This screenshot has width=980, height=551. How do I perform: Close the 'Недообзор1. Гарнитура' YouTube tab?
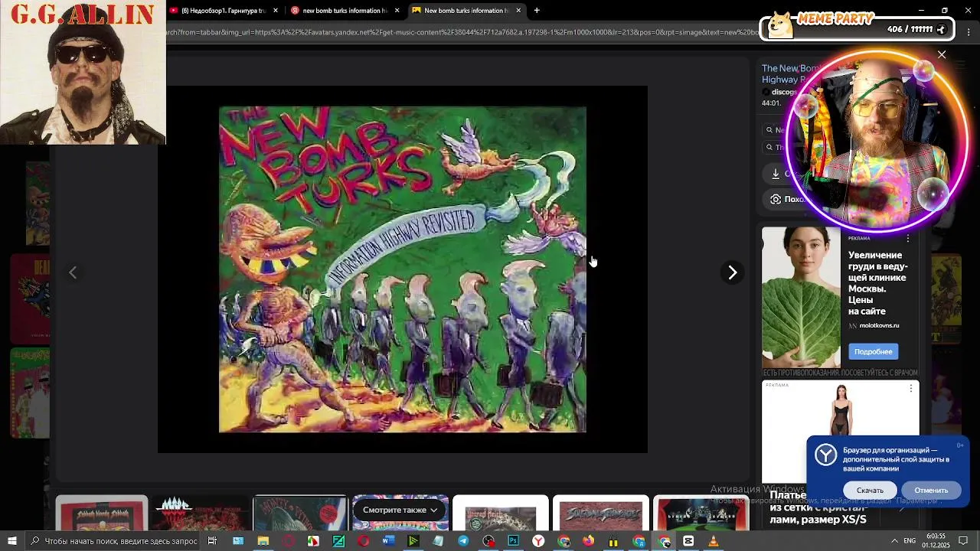coord(275,11)
